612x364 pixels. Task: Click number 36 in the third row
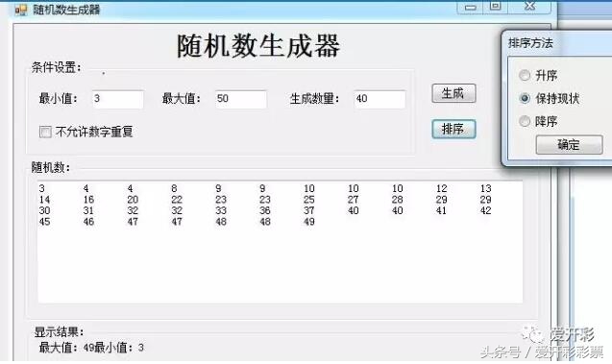(x=265, y=210)
